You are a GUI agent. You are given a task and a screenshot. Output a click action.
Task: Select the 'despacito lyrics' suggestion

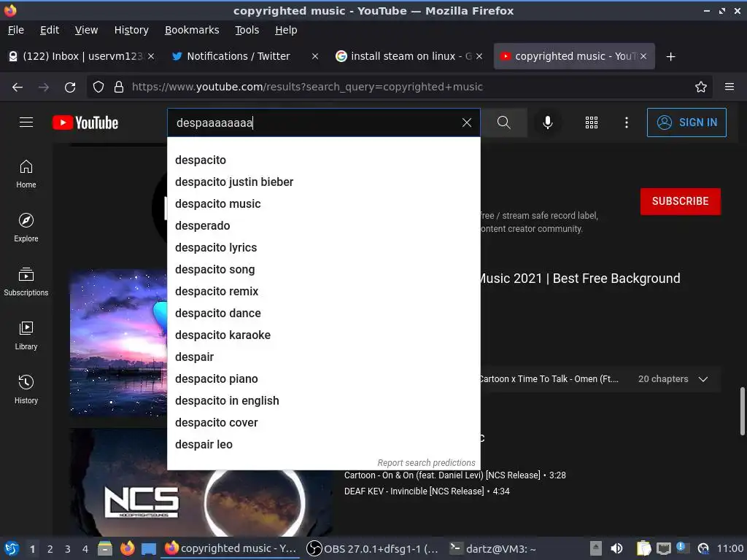point(323,248)
